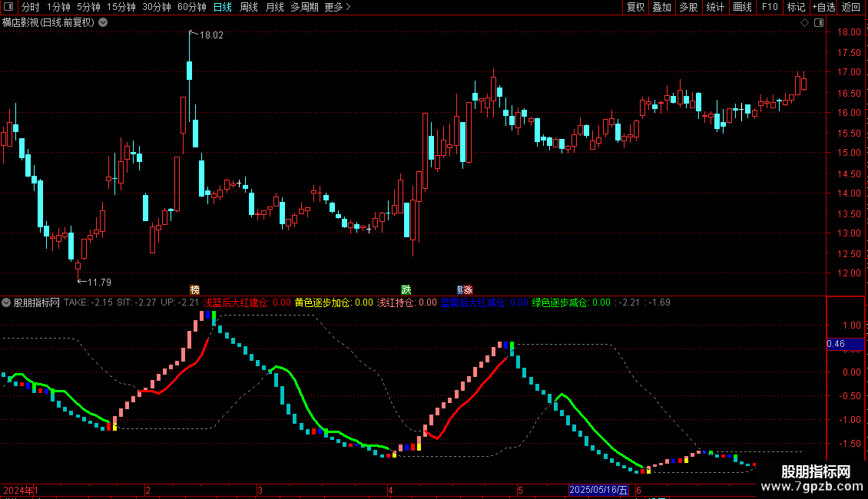Click the diamond icon above price axis
Image resolution: width=868 pixels, height=499 pixels.
coord(804,23)
